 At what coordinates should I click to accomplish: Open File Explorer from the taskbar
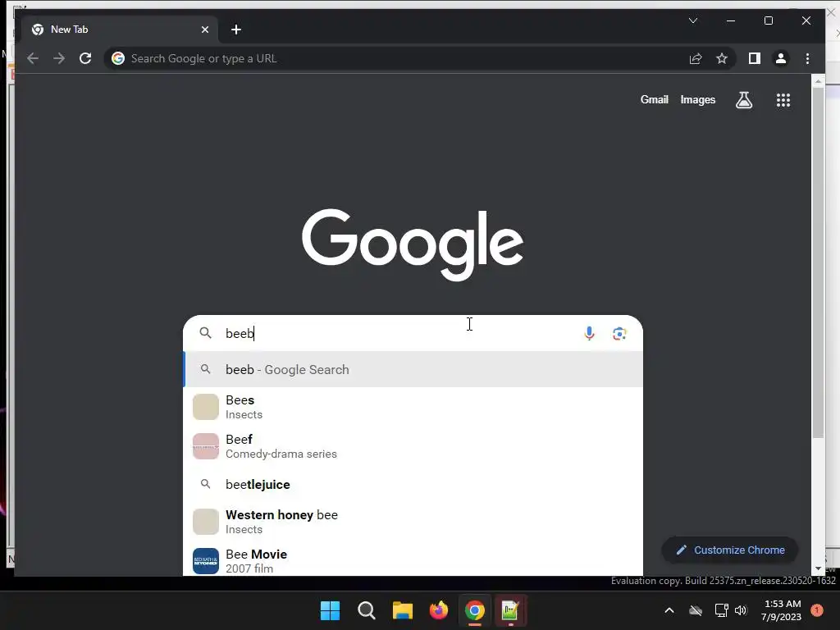(x=402, y=610)
